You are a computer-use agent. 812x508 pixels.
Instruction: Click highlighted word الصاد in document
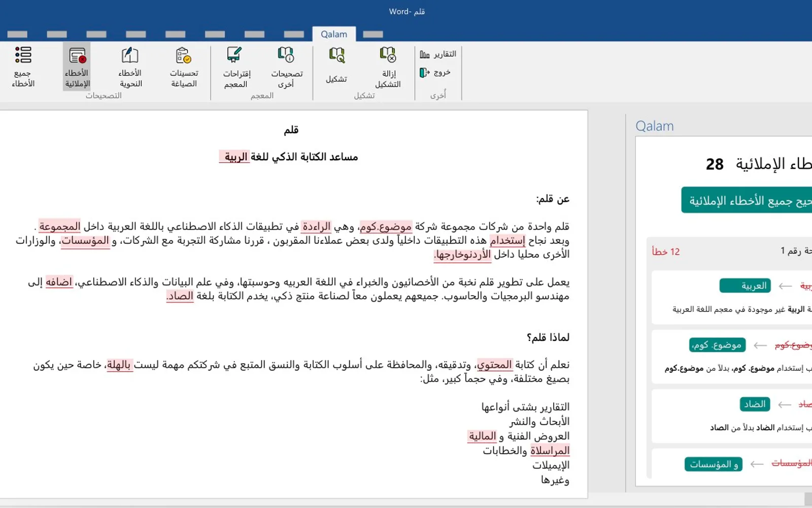[x=180, y=296]
